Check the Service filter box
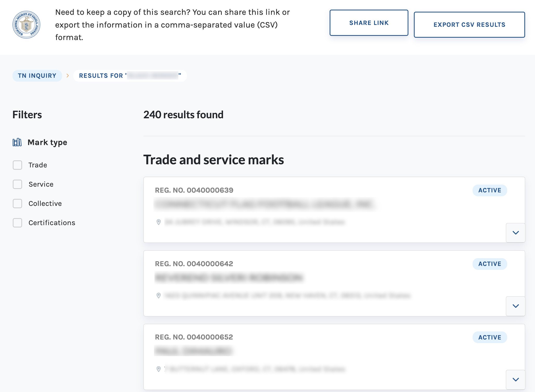The height and width of the screenshot is (392, 535). (17, 184)
